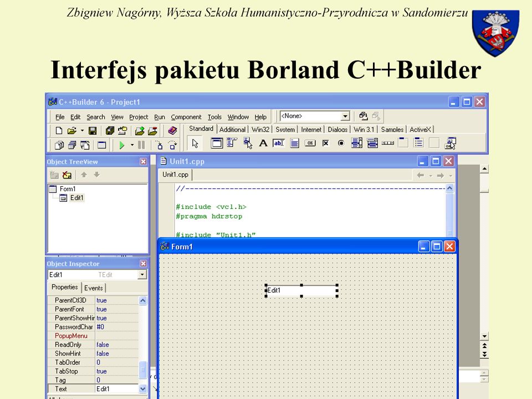Switch to the Additional palette tab

pos(232,130)
